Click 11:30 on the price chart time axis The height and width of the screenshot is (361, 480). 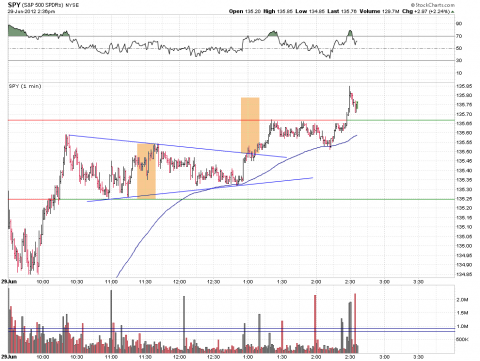click(x=145, y=282)
